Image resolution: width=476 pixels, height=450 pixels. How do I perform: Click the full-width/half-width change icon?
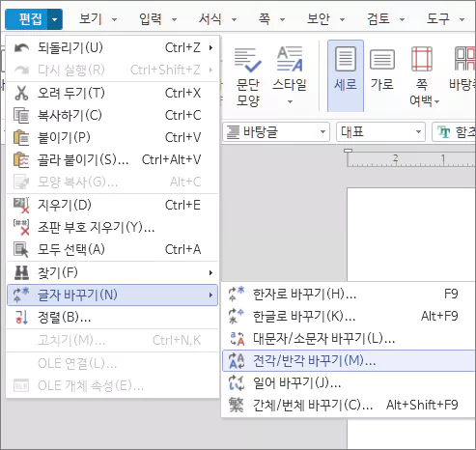[237, 360]
